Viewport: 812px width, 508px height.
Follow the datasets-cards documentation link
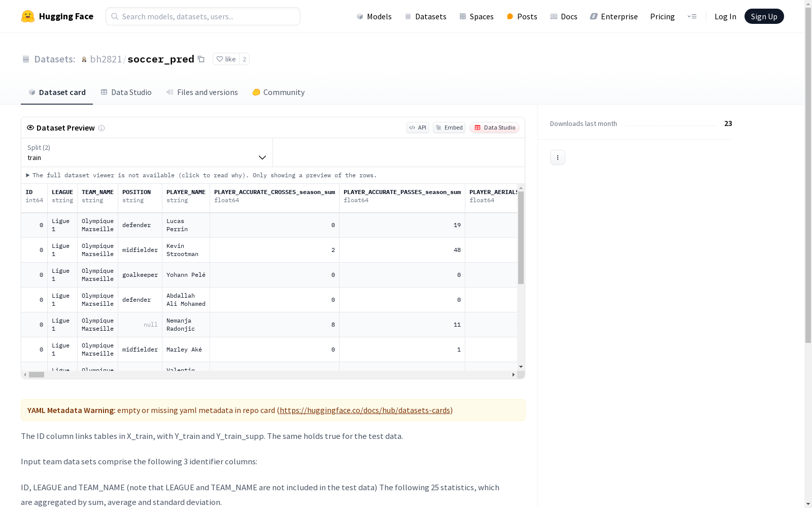click(x=365, y=410)
